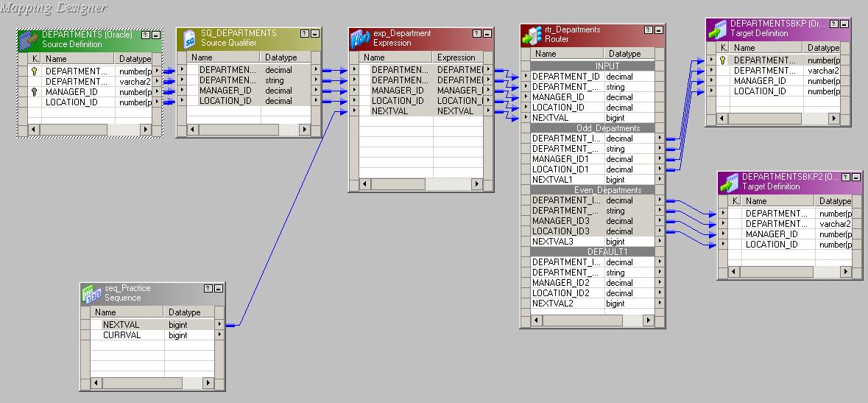Select LOCATION_ID1 port in rtr_Departments
868x403 pixels.
pos(560,169)
